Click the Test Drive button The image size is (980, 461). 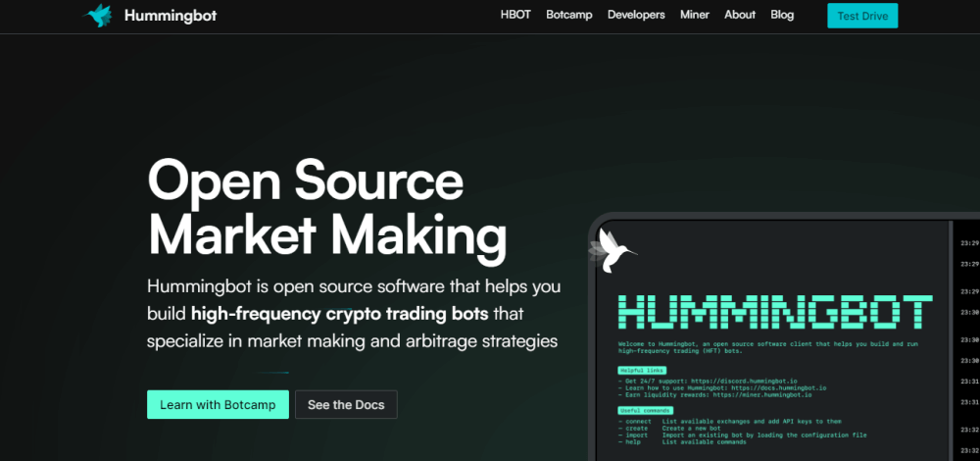(862, 16)
